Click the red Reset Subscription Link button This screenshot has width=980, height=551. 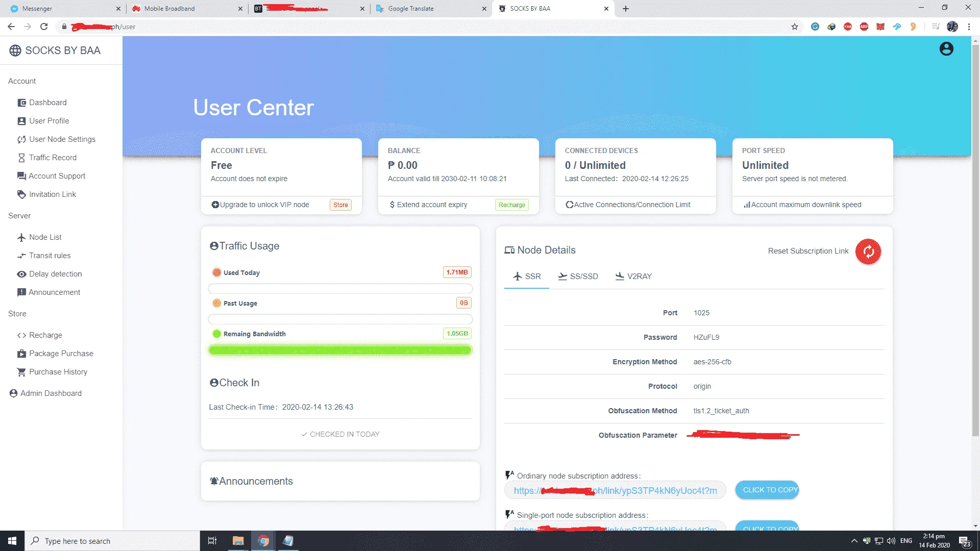click(x=868, y=252)
